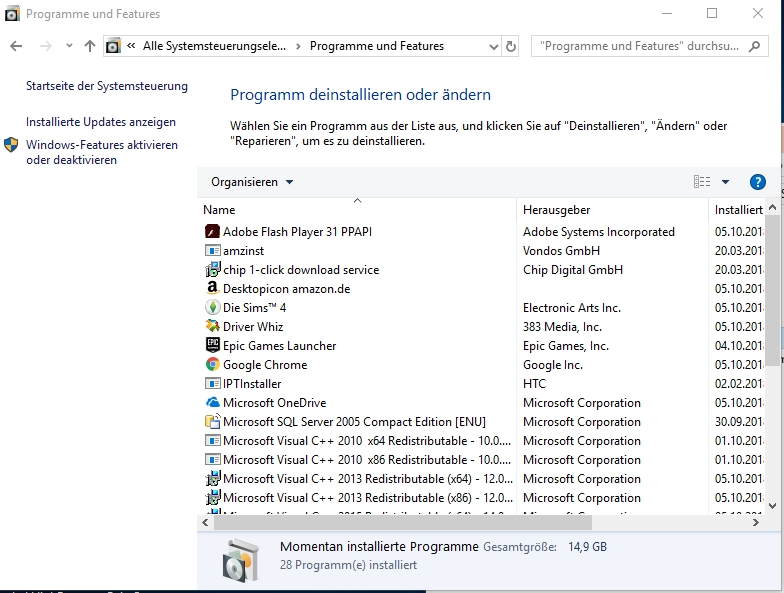
Task: Select publisher Vondos GmbH
Action: point(561,250)
